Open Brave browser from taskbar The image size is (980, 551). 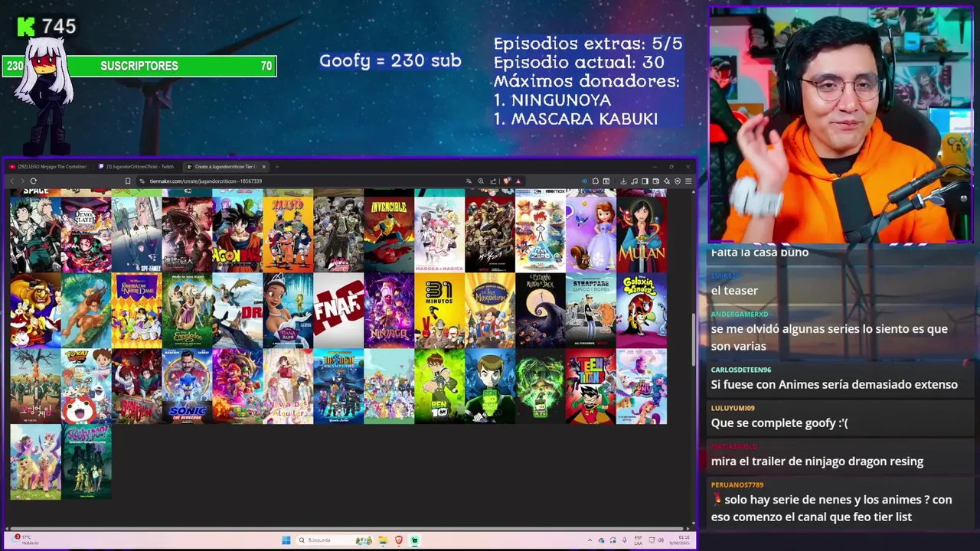coord(398,540)
